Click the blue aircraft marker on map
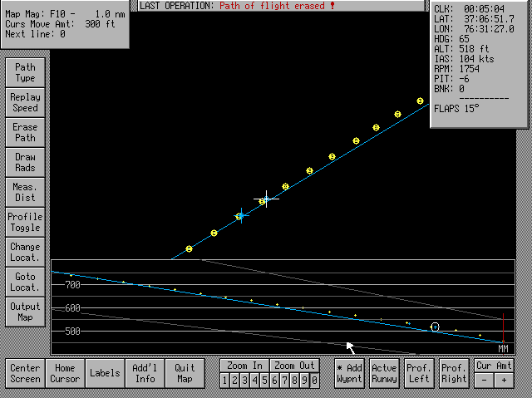Screen dimensions: 532x398 [241, 215]
